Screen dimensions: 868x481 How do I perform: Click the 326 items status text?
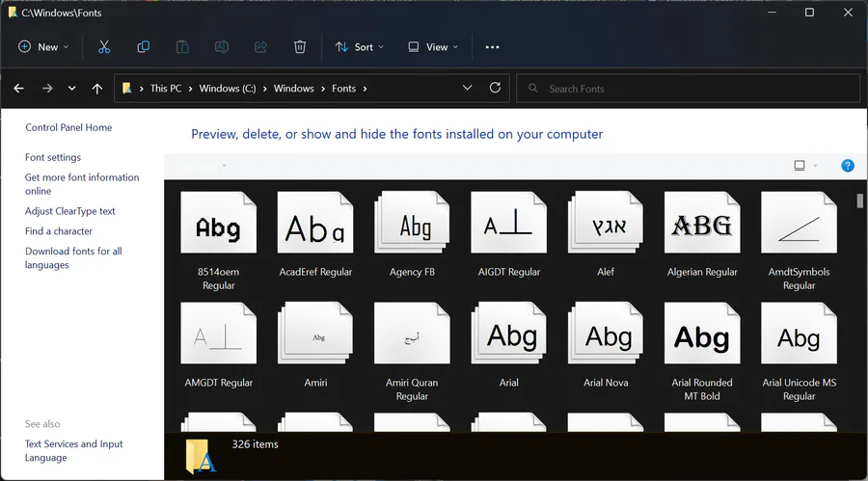255,444
